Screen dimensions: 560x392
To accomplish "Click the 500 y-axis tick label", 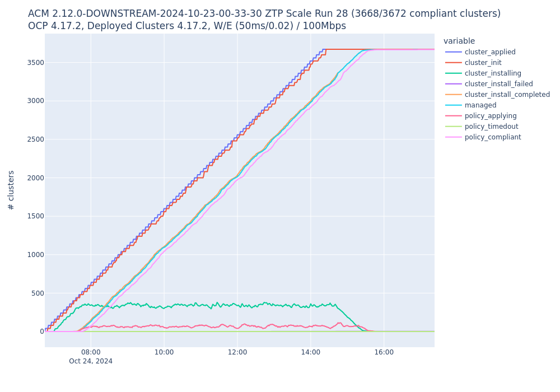I will 38,293.
